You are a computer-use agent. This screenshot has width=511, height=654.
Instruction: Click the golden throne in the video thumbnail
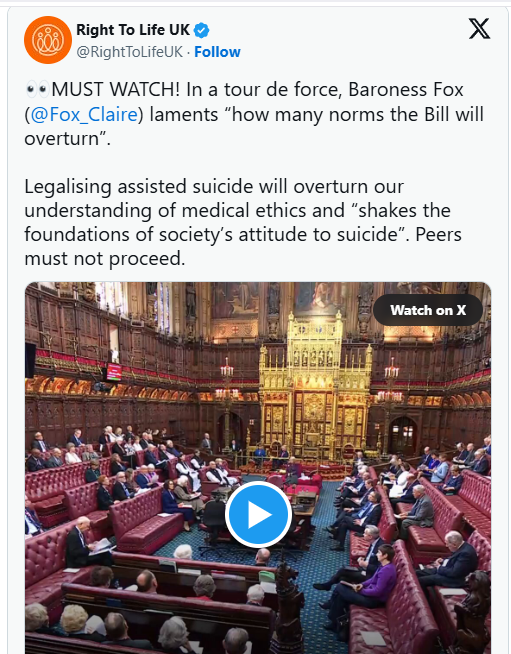(315, 387)
